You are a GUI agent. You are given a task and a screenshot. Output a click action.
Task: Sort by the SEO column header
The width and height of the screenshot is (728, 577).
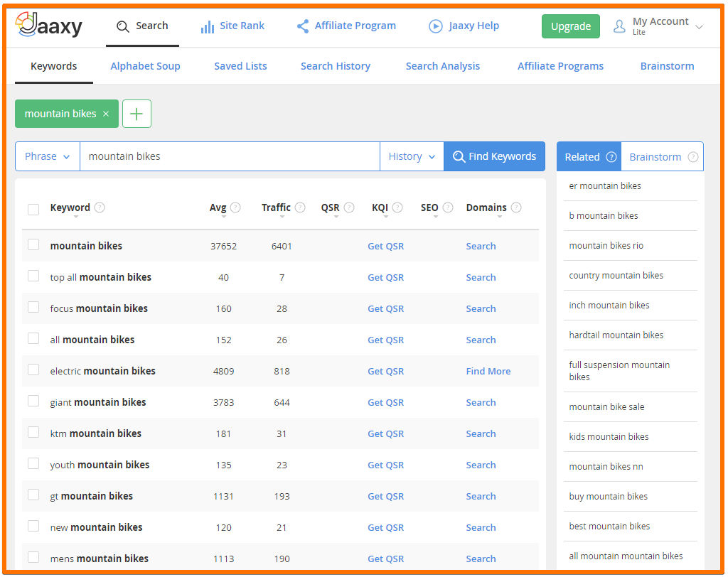(429, 207)
